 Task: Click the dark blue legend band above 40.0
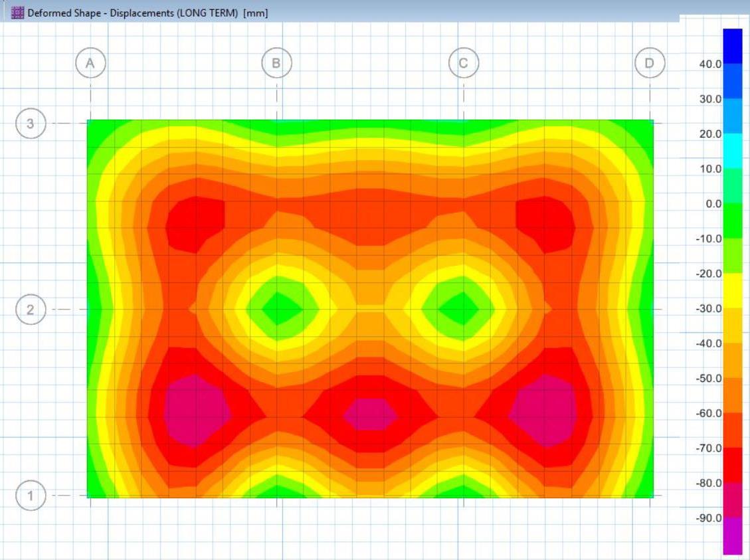tap(732, 46)
